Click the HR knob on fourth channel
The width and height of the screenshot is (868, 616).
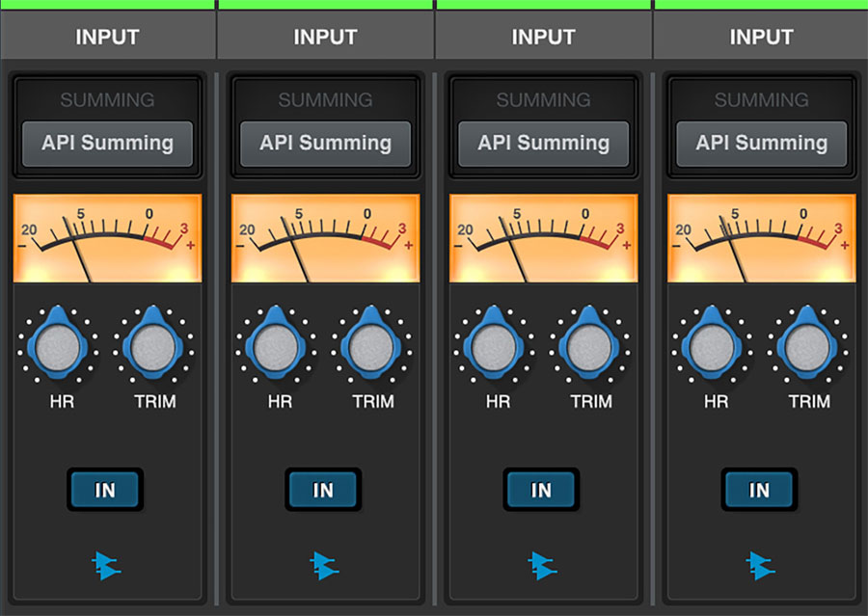click(x=712, y=346)
